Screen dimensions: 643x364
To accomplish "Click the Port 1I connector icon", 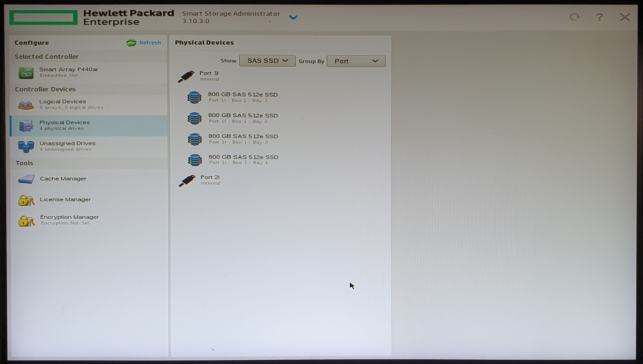I will pos(186,76).
